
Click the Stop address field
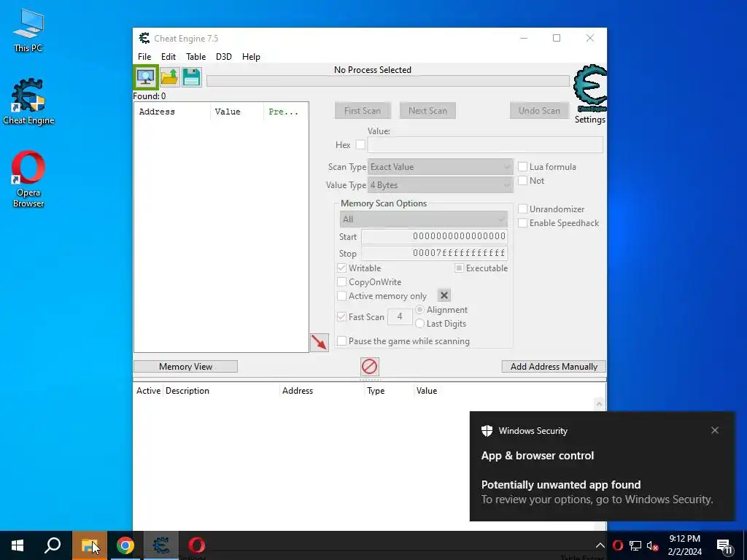pos(434,253)
